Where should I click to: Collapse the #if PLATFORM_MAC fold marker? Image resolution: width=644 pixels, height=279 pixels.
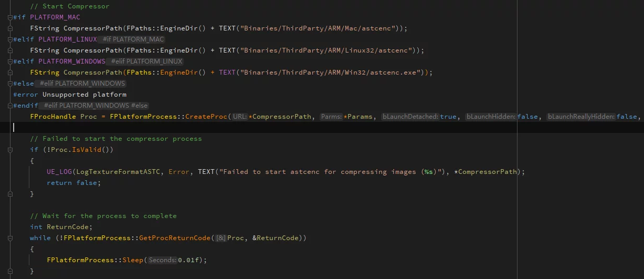10,17
